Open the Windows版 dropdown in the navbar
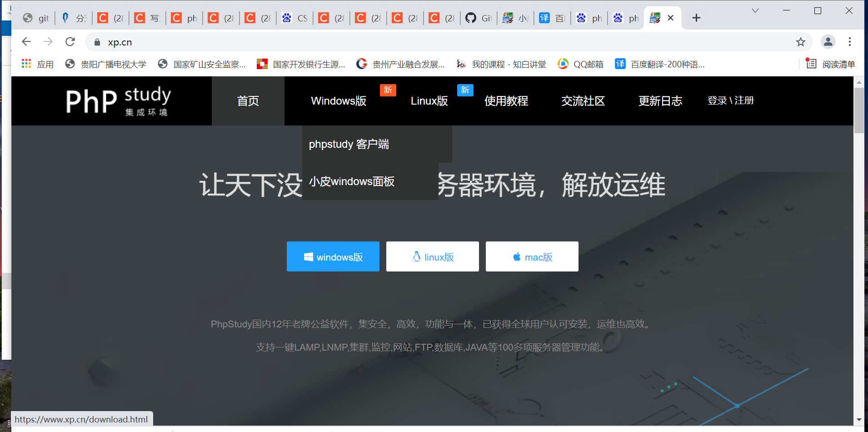The image size is (868, 432). [x=338, y=101]
